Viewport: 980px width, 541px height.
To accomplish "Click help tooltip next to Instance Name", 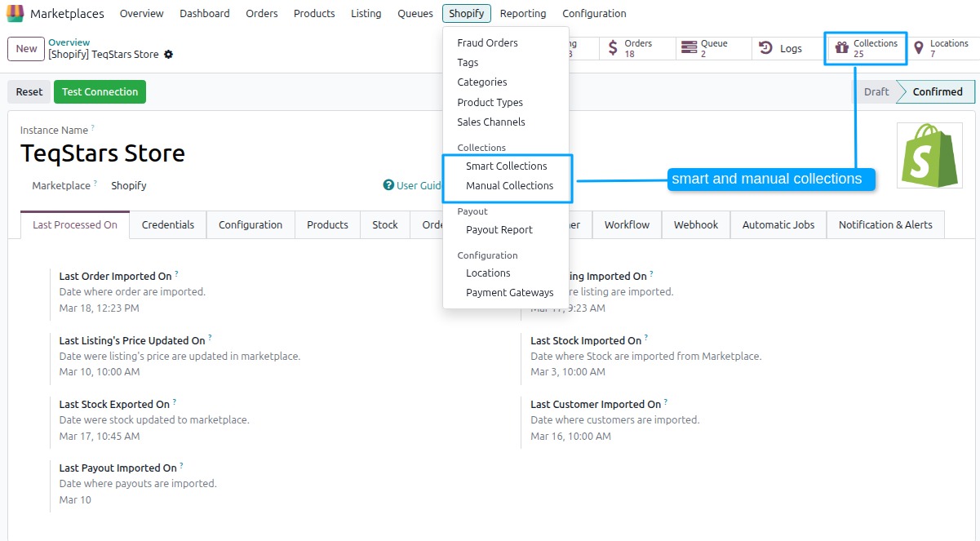I will (92, 127).
